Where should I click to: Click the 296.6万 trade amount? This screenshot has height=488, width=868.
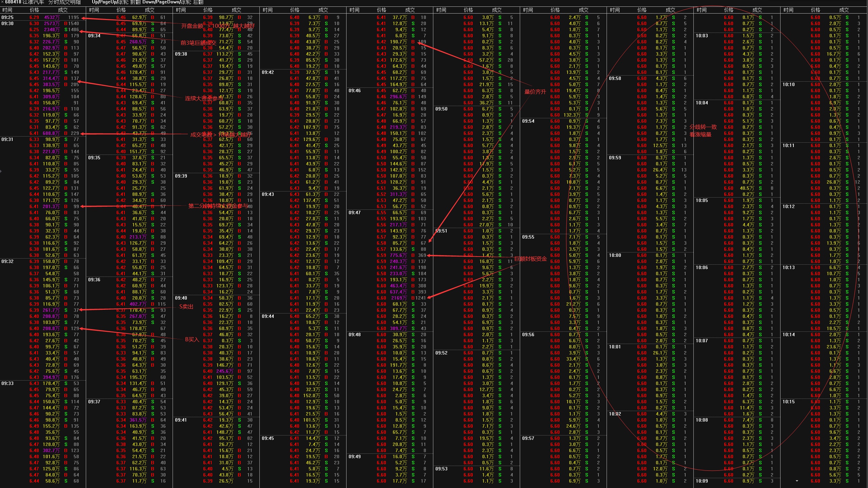398,97
